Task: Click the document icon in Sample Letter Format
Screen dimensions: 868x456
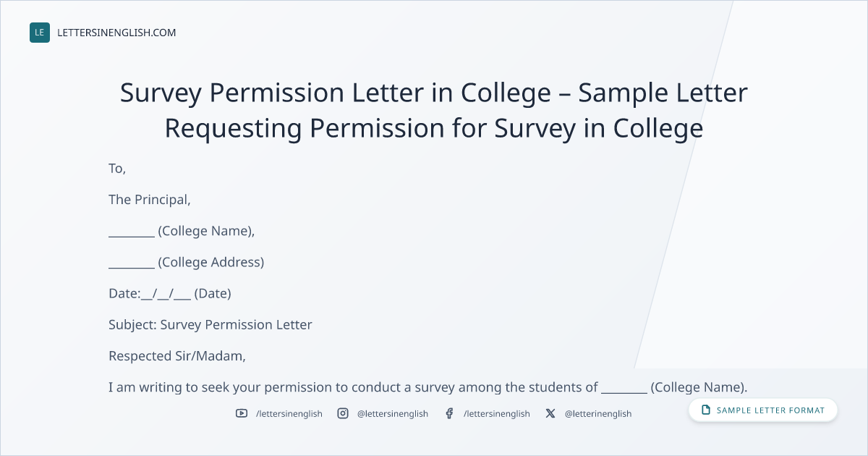Action: point(706,410)
